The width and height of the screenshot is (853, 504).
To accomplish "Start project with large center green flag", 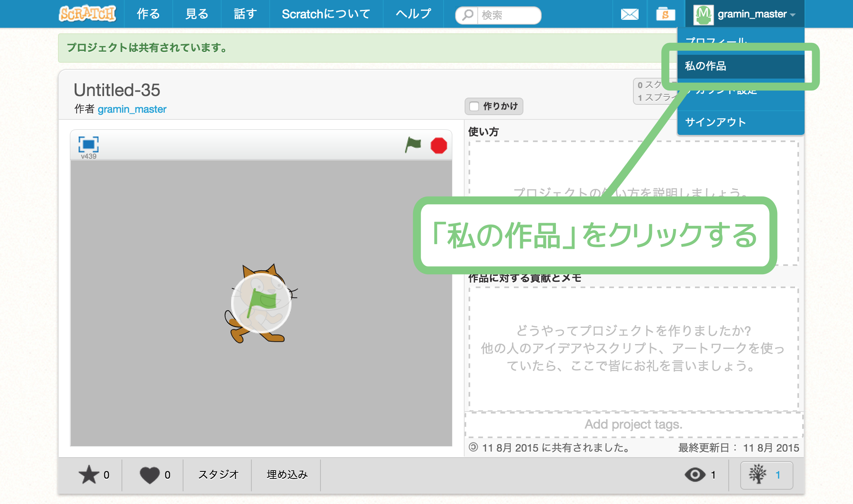I will 261,304.
